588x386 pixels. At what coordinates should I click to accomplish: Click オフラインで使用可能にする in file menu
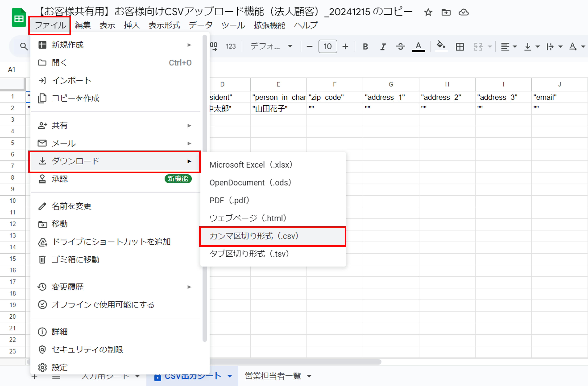(103, 305)
